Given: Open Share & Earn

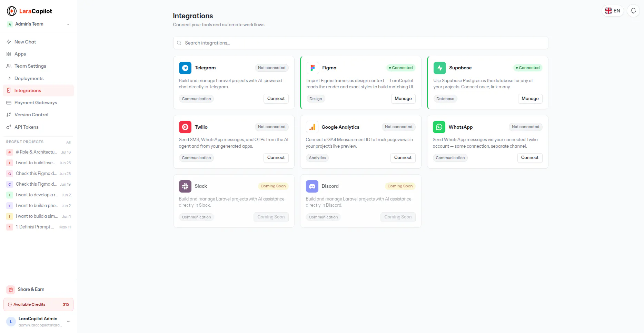Looking at the screenshot, I should [38, 290].
